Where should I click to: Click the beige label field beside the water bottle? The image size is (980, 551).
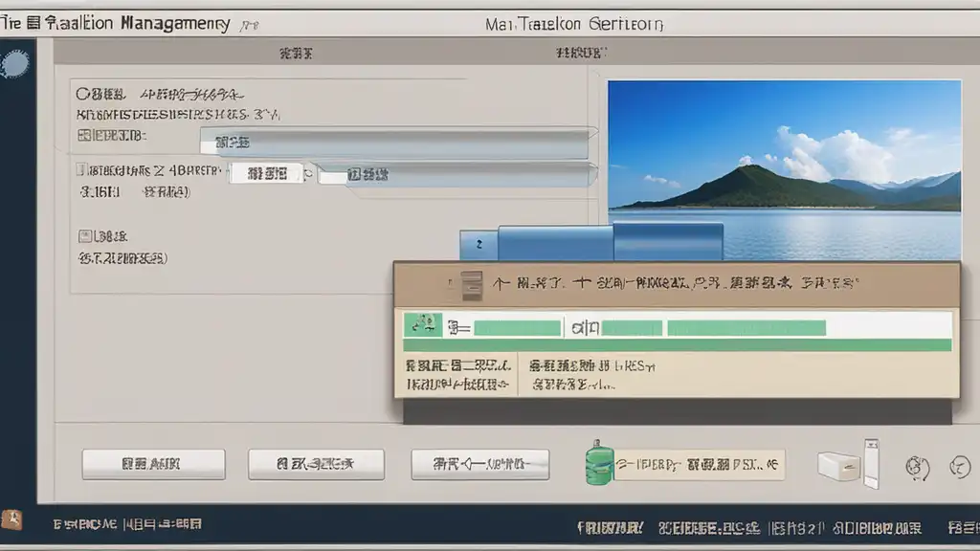tap(699, 465)
